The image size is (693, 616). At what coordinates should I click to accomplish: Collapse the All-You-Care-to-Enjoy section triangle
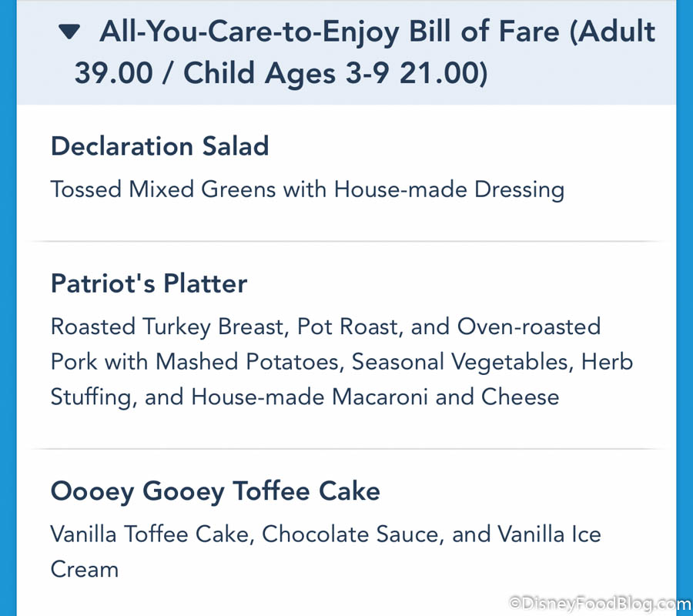click(x=69, y=32)
